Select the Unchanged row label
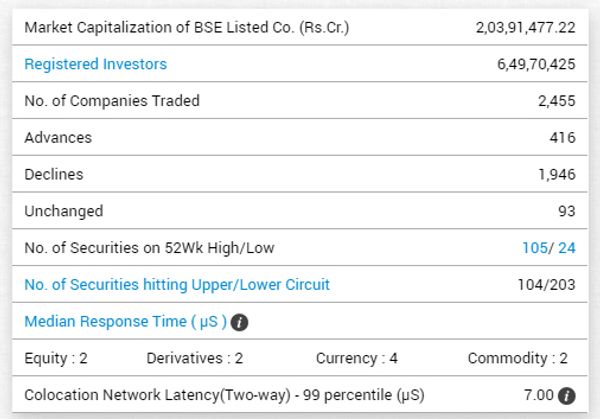600x419 pixels. 64,211
